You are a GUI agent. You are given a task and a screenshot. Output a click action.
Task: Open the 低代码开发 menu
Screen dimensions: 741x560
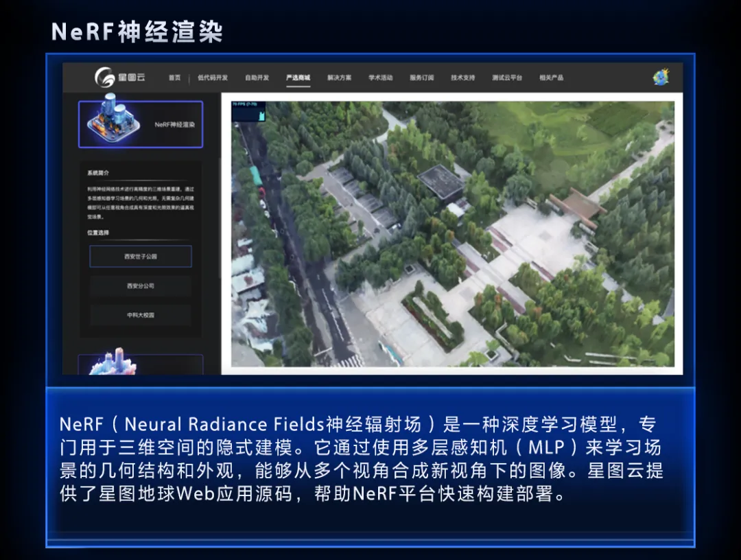pyautogui.click(x=213, y=78)
